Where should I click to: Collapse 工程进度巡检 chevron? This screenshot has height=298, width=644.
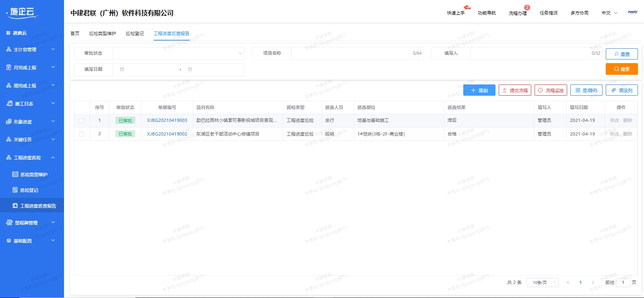click(53, 157)
